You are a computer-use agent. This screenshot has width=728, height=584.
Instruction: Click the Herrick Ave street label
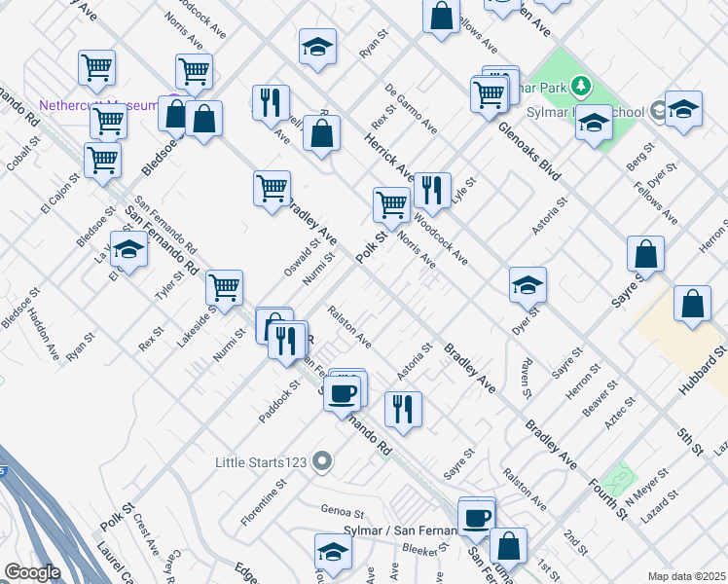pos(389,158)
